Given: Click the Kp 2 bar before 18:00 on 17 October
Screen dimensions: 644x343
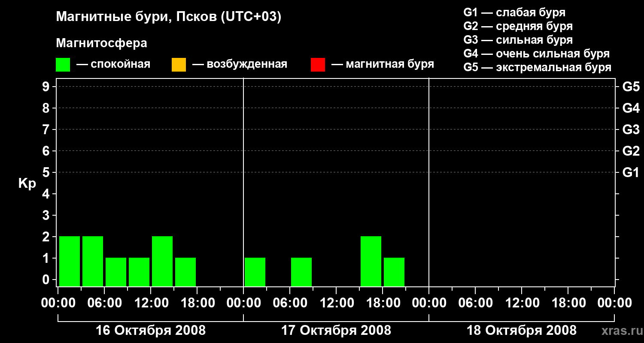Looking at the screenshot, I should point(371,261).
